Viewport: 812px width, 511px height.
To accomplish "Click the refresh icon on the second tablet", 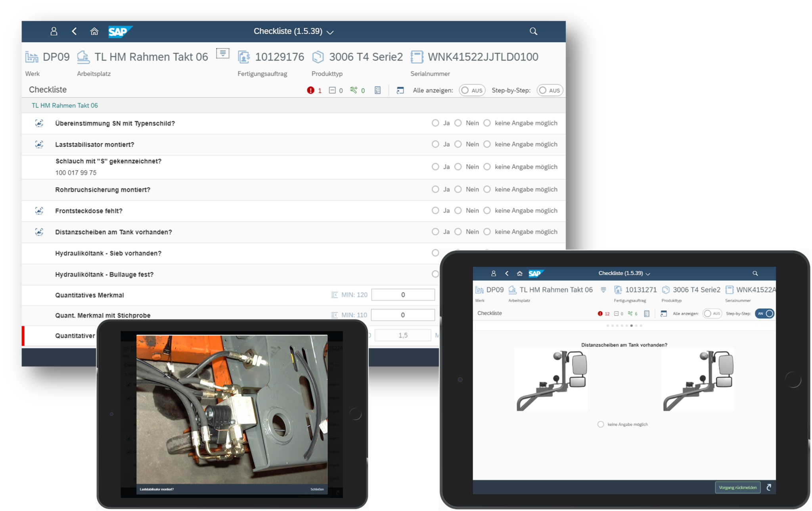I will (x=769, y=487).
